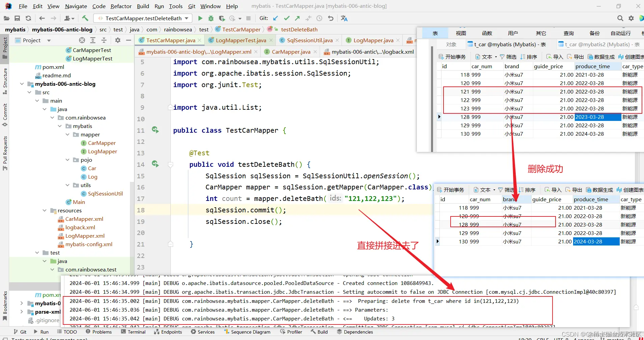Viewport: 644px width, 340px height.
Task: Click the Git Commit checkmark icon
Action: click(287, 18)
